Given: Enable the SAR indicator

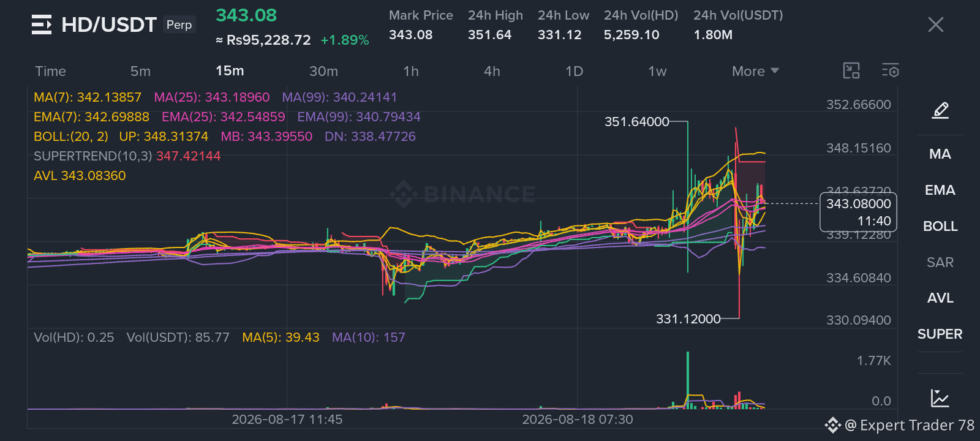Looking at the screenshot, I should [940, 262].
